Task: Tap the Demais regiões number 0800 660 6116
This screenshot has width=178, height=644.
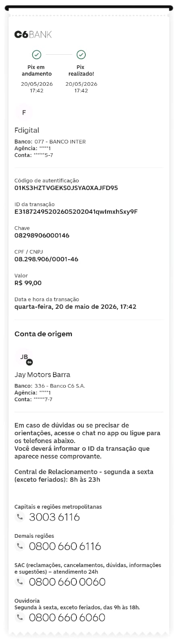Action: point(65,547)
